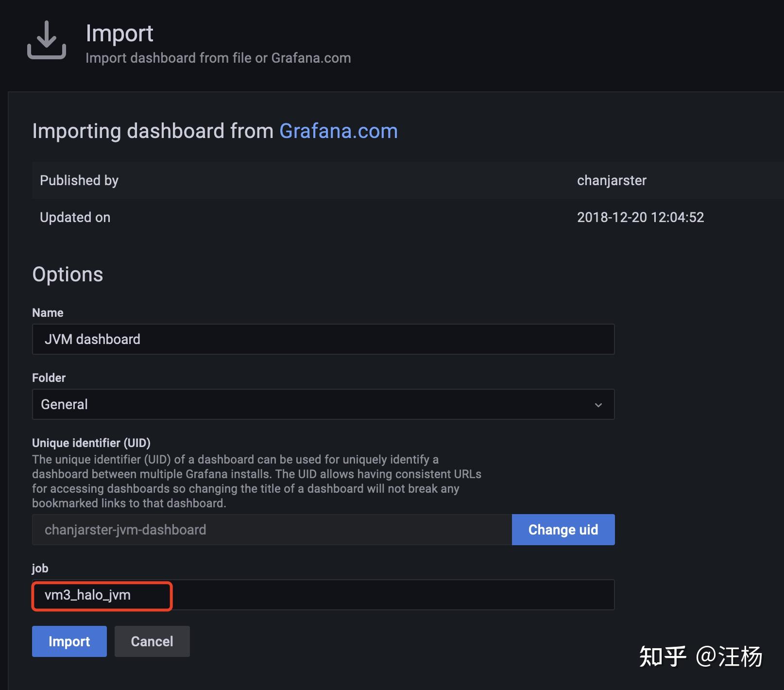Click the 'Folder' field label

[49, 378]
